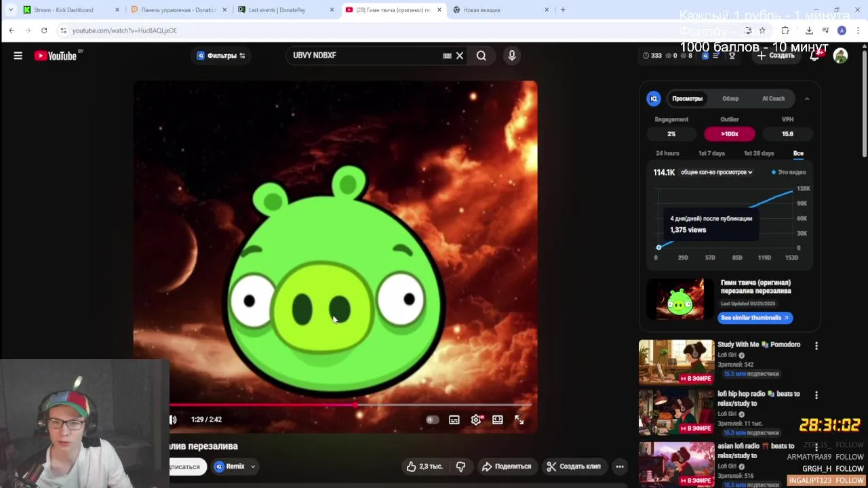This screenshot has width=868, height=488.
Task: Select 1st 28 days range
Action: 759,153
